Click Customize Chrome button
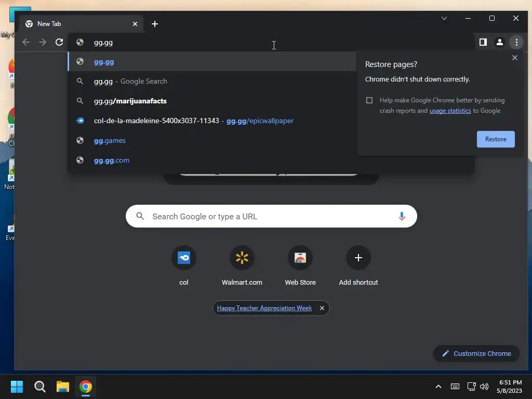The height and width of the screenshot is (399, 532). click(x=476, y=353)
